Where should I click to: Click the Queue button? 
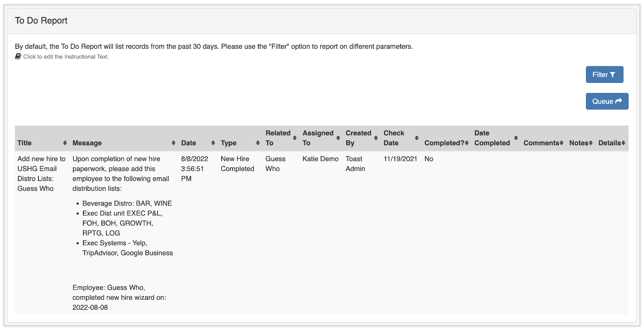point(607,101)
